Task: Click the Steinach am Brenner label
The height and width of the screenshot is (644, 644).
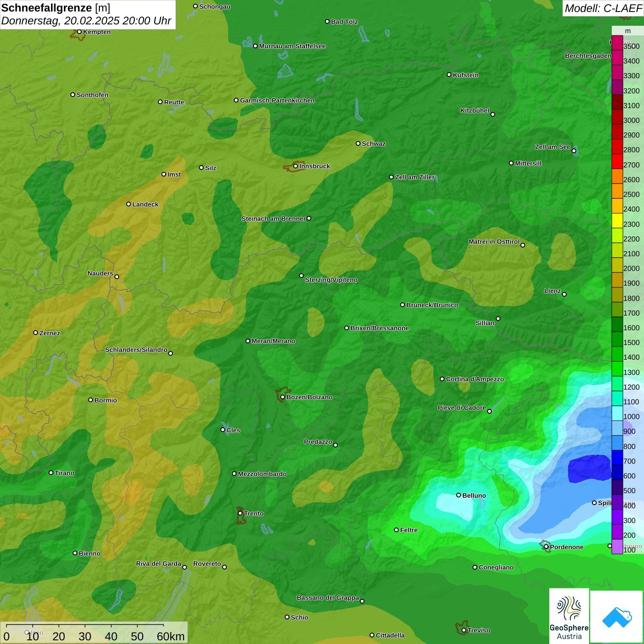Action: pyautogui.click(x=274, y=218)
